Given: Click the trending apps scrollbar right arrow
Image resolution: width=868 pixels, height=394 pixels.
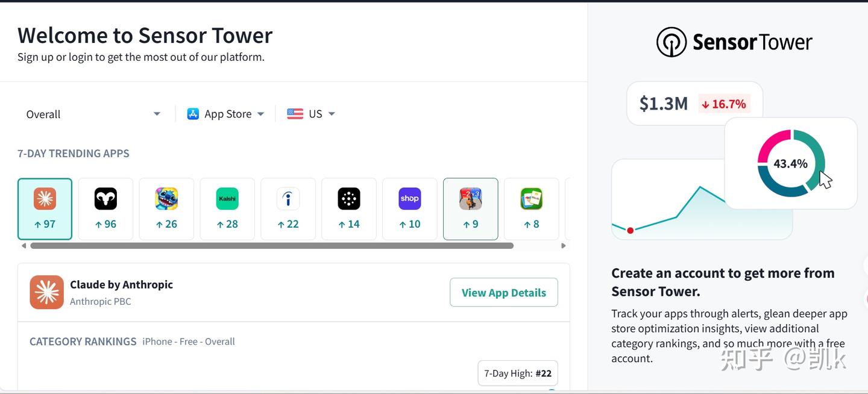Looking at the screenshot, I should pos(564,246).
